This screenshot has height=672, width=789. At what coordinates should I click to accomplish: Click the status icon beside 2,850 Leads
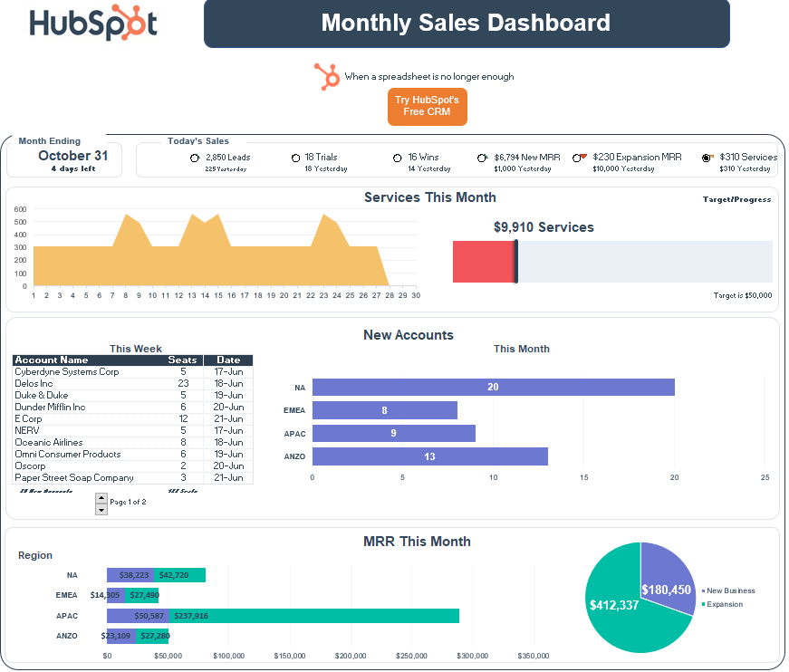coord(195,158)
